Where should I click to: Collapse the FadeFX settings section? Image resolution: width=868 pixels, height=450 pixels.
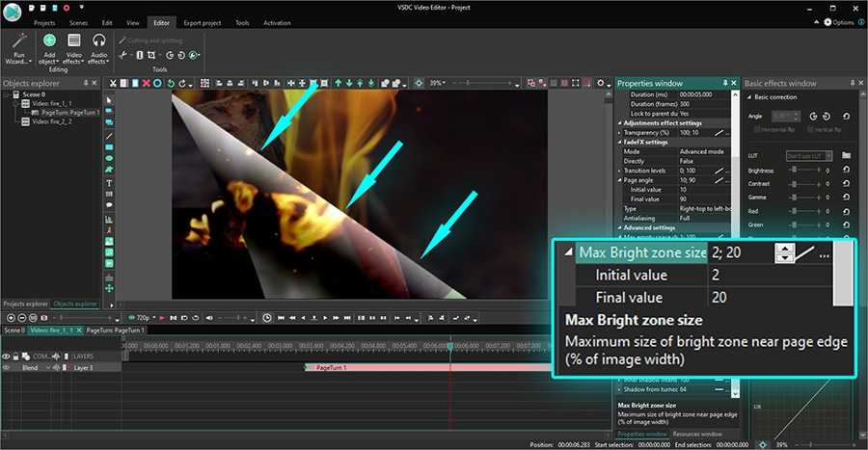[x=620, y=142]
